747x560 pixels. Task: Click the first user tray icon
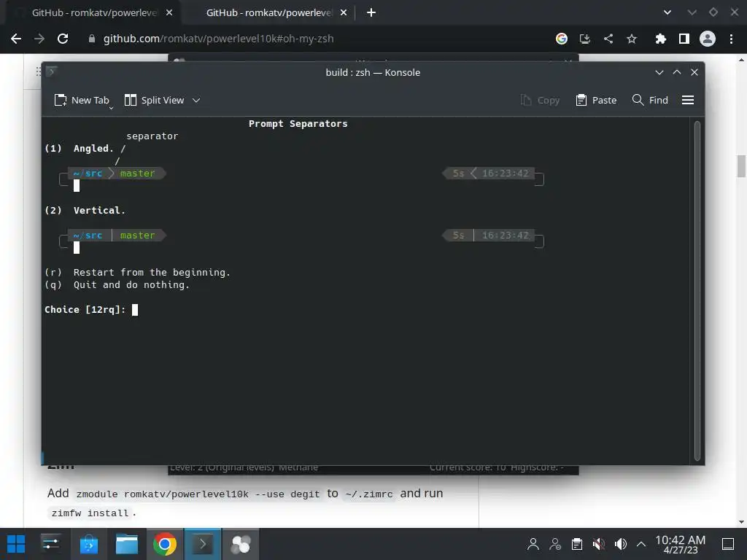coord(533,544)
